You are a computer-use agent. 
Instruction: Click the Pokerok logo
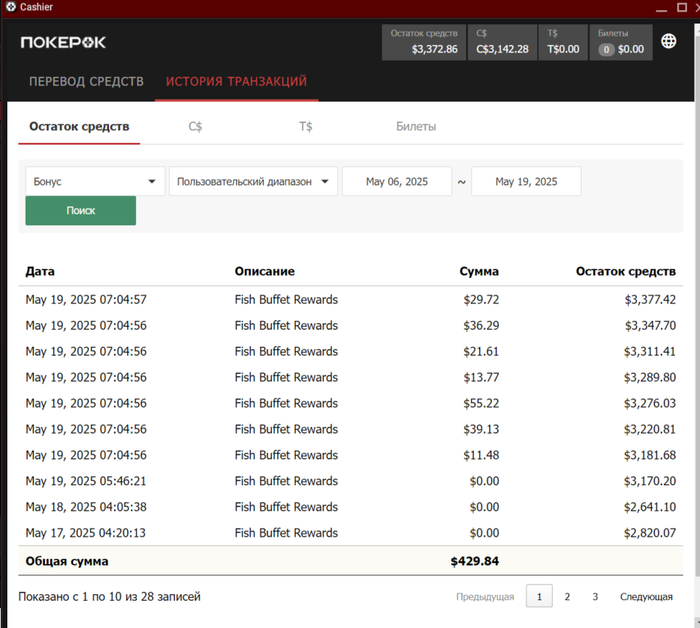(x=63, y=42)
